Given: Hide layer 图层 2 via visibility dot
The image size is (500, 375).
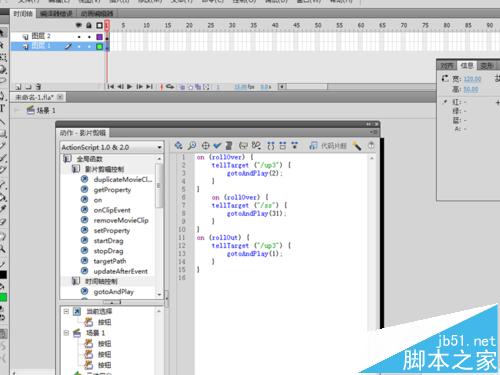Looking at the screenshot, I should coord(79,37).
